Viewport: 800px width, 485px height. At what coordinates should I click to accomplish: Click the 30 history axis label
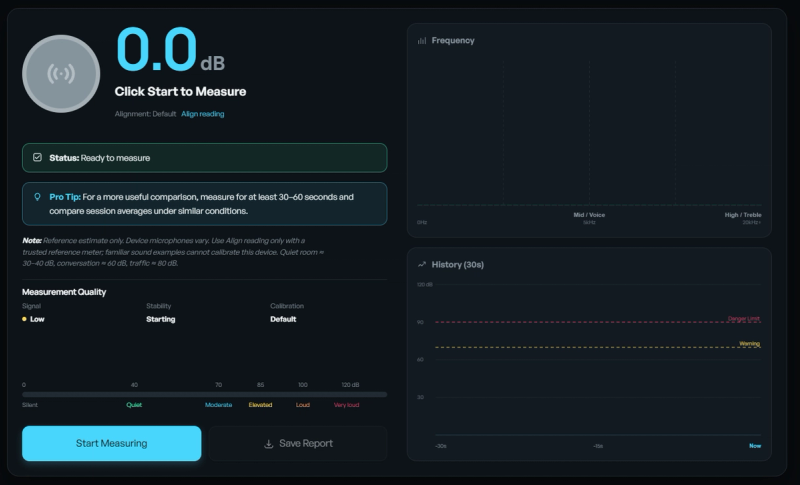pos(420,397)
